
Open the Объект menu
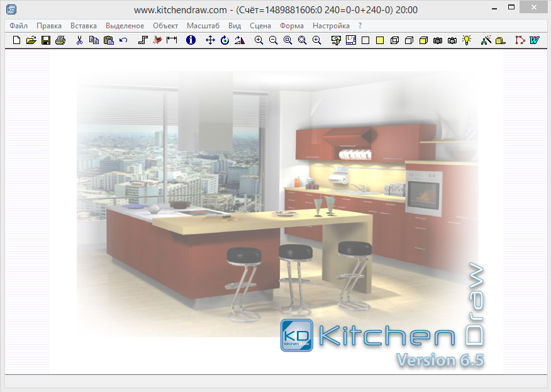[x=165, y=26]
